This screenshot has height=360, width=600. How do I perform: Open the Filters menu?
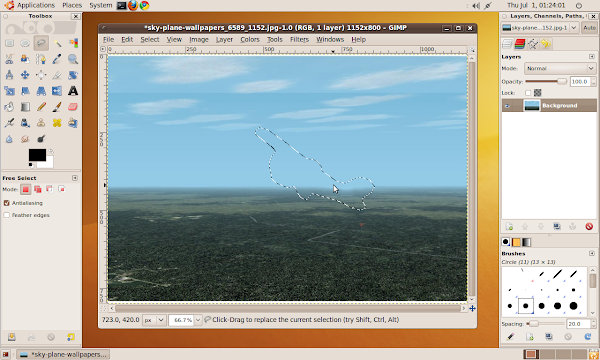point(299,39)
